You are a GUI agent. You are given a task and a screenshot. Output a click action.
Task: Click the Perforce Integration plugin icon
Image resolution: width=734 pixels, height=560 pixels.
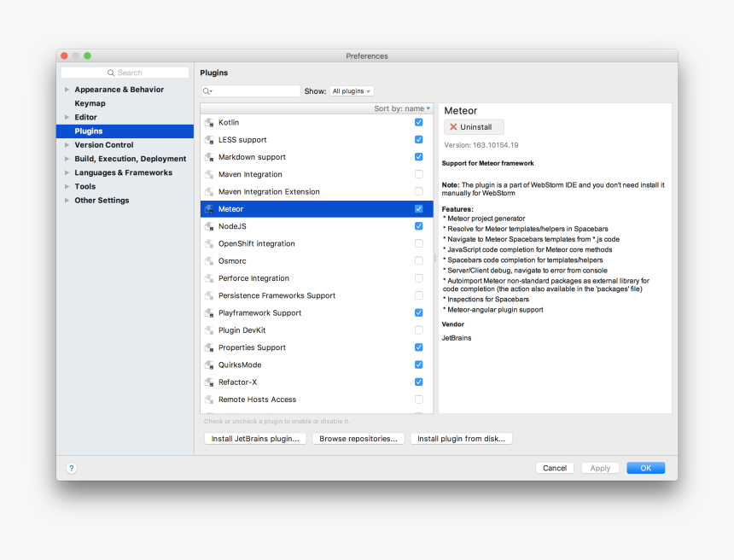(209, 278)
